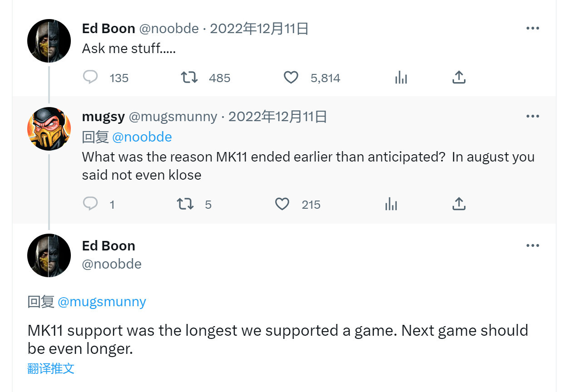The height and width of the screenshot is (392, 573).
Task: Like mugsy's MK11 question tweet
Action: [x=282, y=204]
